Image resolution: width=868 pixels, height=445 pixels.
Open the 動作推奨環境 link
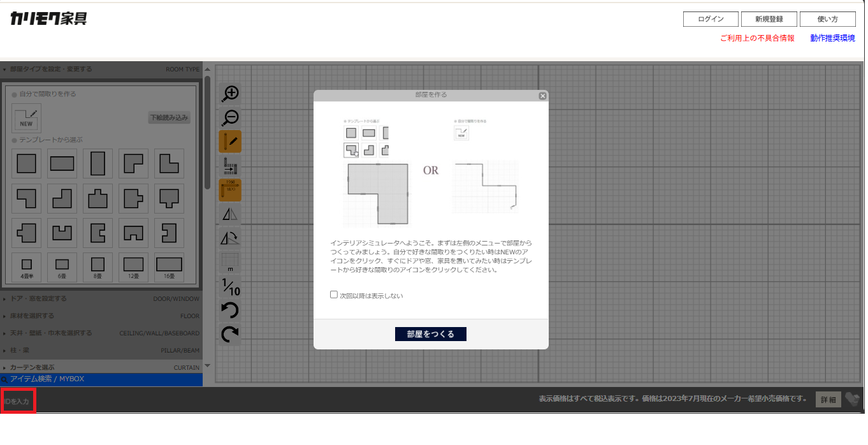(x=832, y=38)
